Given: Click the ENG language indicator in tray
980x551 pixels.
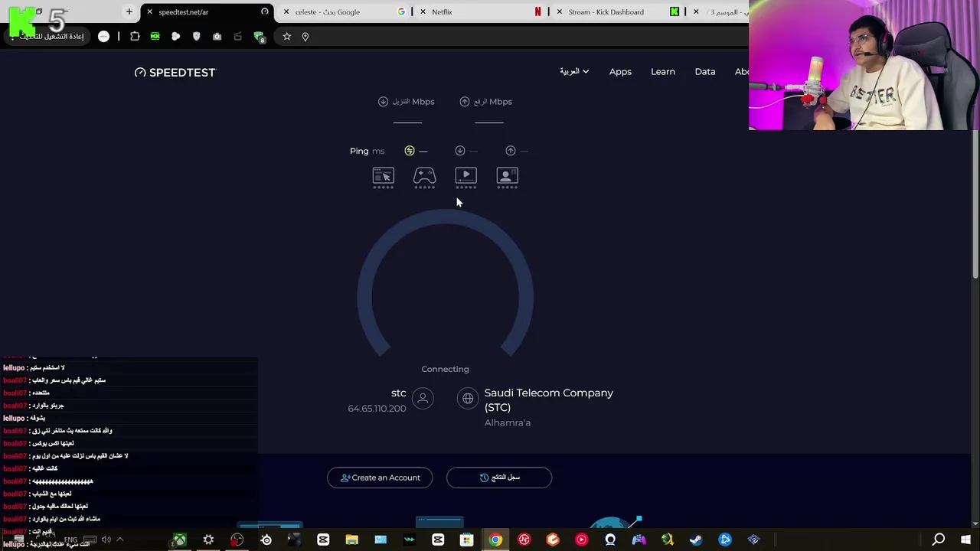Looking at the screenshot, I should coord(70,540).
